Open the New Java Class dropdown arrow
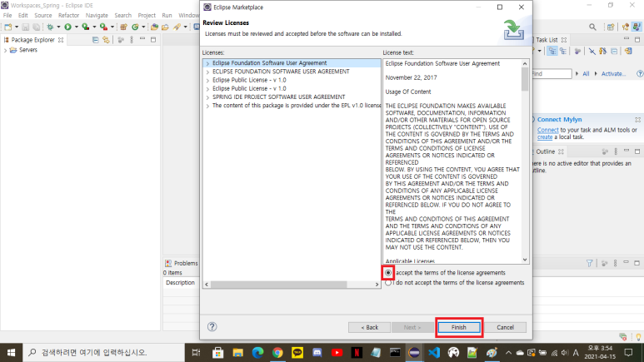This screenshot has width=644, height=362. click(143, 27)
